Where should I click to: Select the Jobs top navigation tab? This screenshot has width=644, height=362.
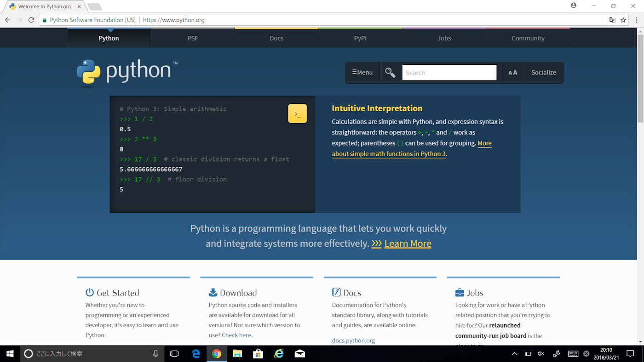(444, 38)
